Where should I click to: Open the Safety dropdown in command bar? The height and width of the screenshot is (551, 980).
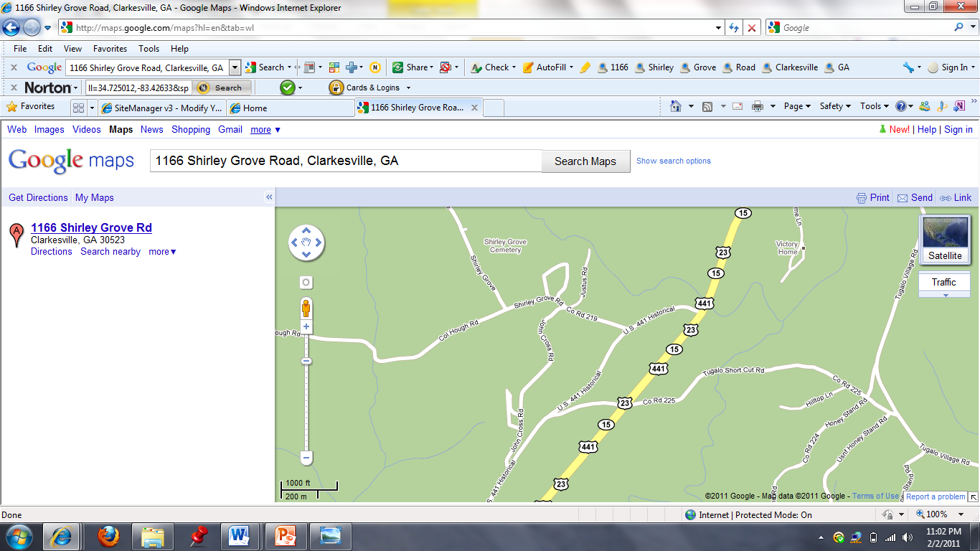pyautogui.click(x=835, y=106)
